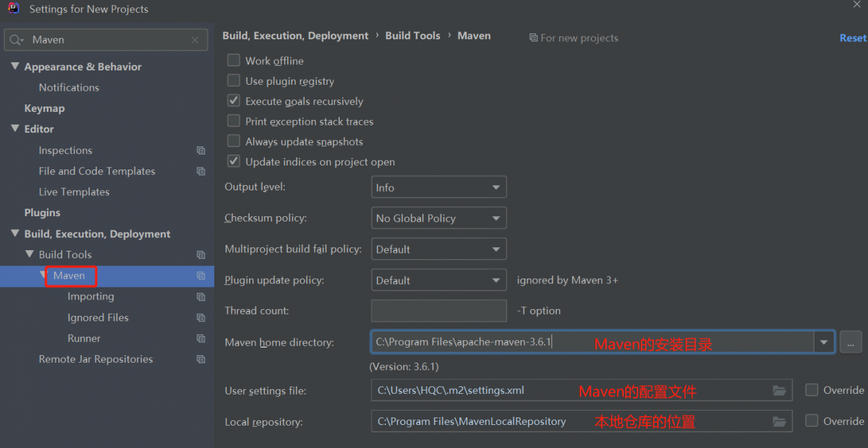
Task: Open the Keymap settings page
Action: pos(44,108)
